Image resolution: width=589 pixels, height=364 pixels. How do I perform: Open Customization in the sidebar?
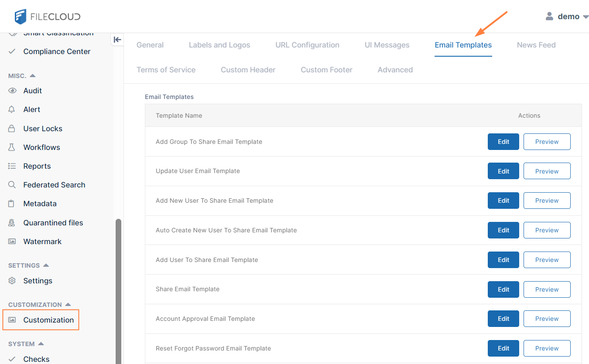click(x=48, y=320)
